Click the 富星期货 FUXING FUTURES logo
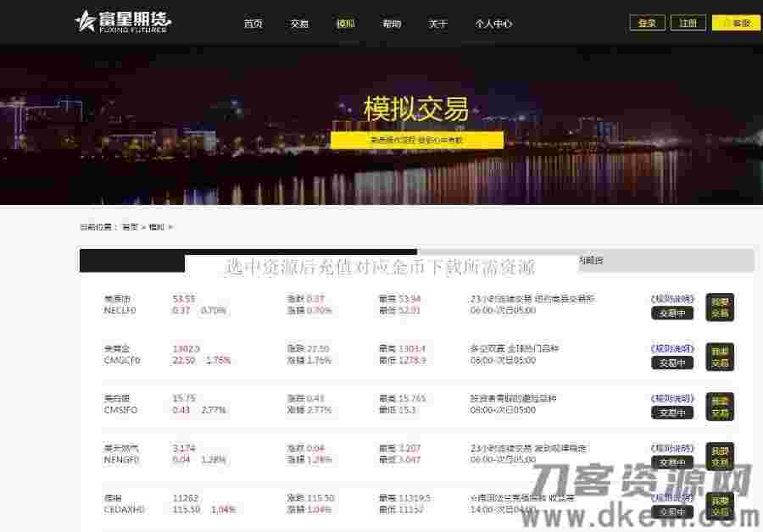Image resolution: width=763 pixels, height=532 pixels. pos(121,22)
